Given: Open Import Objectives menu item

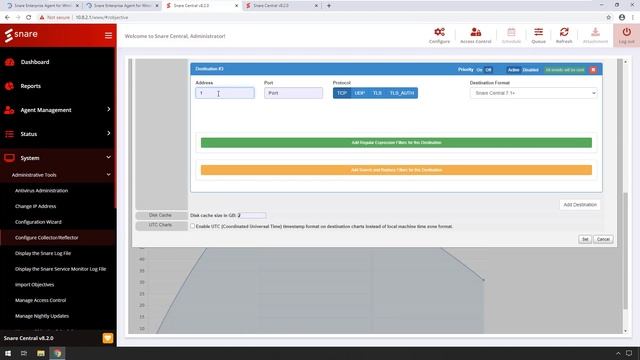Looking at the screenshot, I should 34,284.
